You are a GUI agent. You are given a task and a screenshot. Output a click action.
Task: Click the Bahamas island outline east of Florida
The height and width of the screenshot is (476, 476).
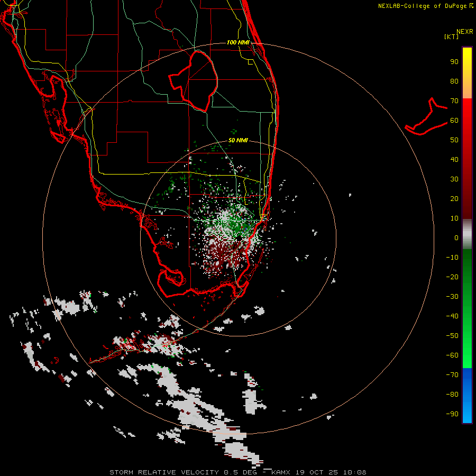pos(426,117)
